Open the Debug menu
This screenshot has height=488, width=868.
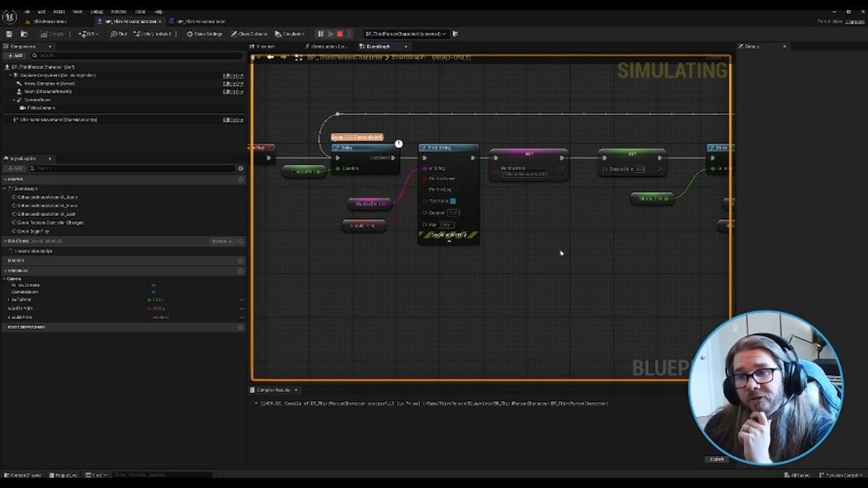pos(97,12)
